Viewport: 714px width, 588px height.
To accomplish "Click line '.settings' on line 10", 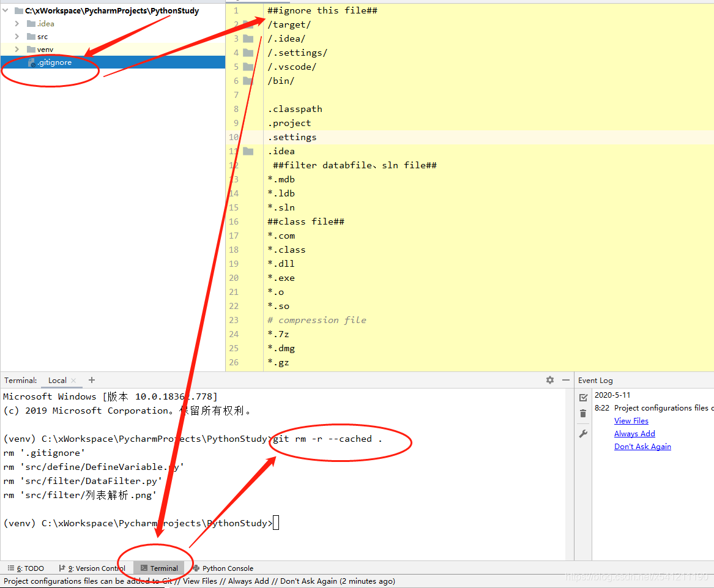I will [292, 137].
